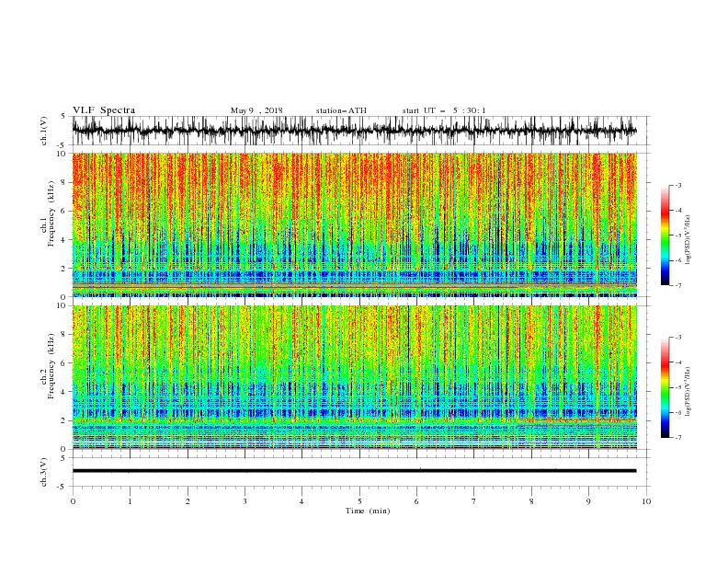Click the "-3" value on ch.1 color scale

pyautogui.click(x=677, y=185)
